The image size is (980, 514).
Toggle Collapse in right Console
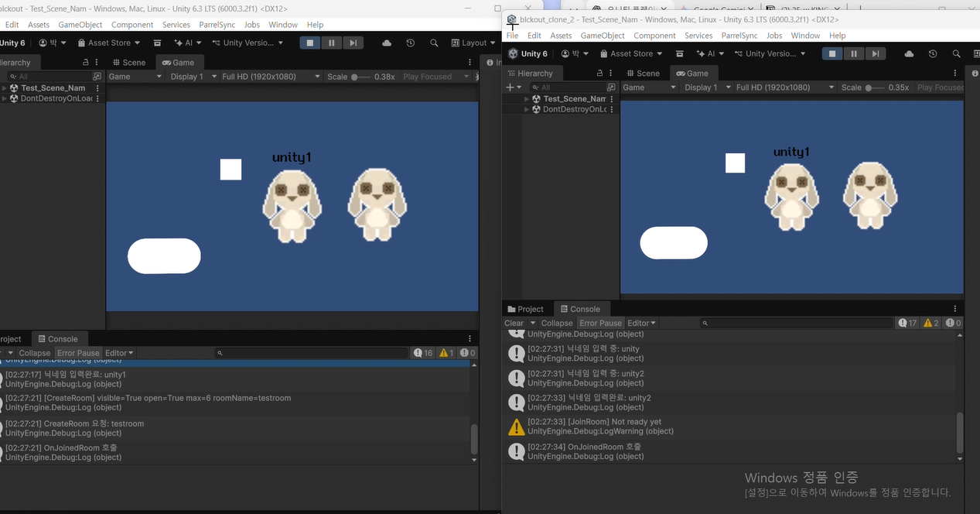557,324
